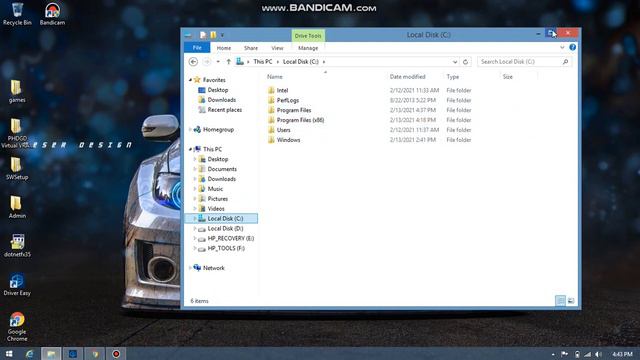
Task: Select the Google Chrome desktop shortcut
Action: [x=17, y=327]
